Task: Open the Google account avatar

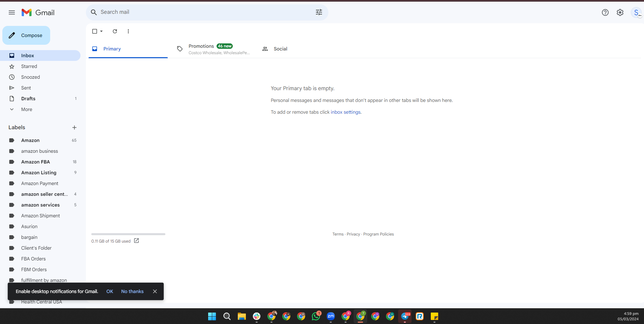Action: [x=636, y=12]
